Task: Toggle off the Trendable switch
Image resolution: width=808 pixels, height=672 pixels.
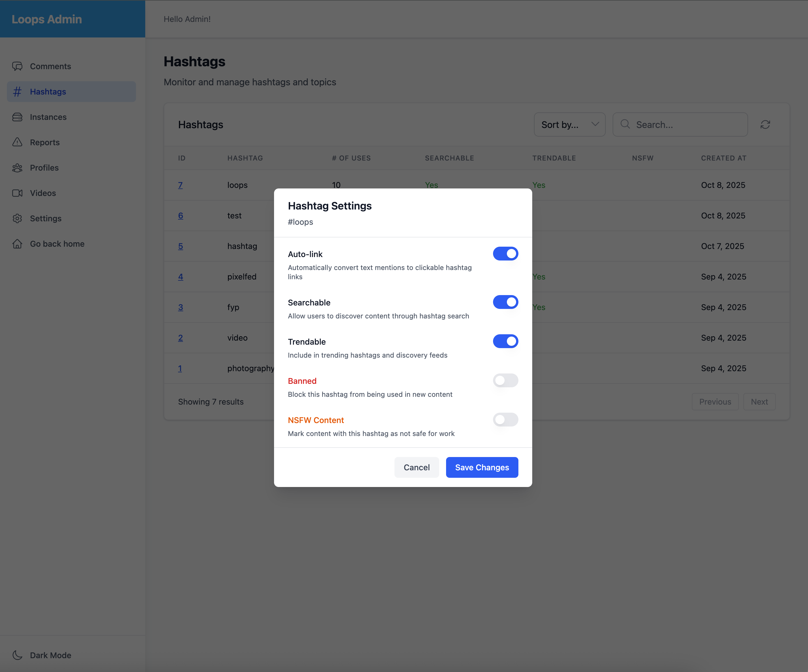Action: [505, 341]
